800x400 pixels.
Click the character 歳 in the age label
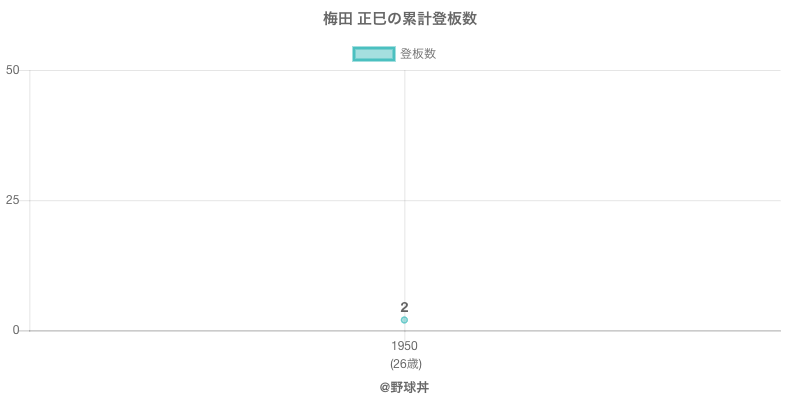tap(413, 363)
